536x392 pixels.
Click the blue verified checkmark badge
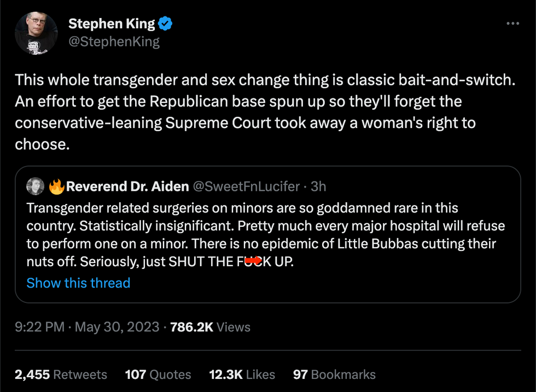(166, 24)
